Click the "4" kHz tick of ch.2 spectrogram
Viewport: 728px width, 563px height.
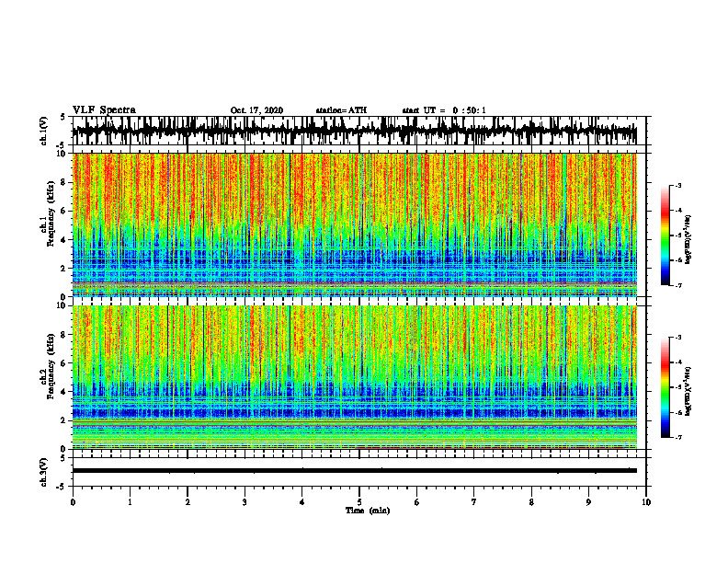[64, 392]
